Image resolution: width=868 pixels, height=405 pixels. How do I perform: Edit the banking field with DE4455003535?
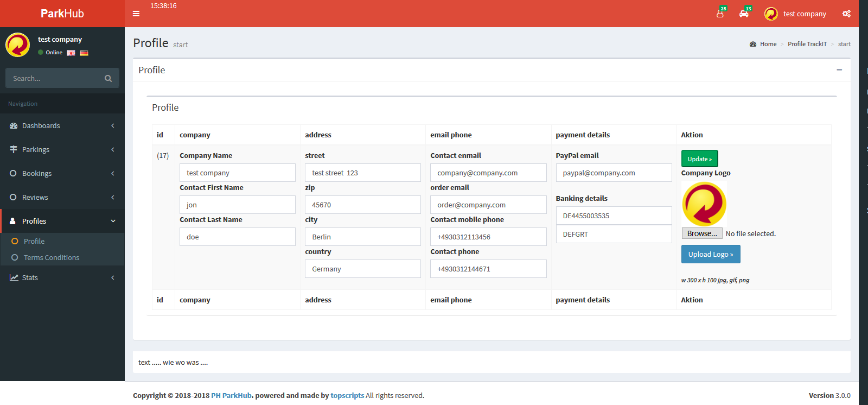click(614, 216)
